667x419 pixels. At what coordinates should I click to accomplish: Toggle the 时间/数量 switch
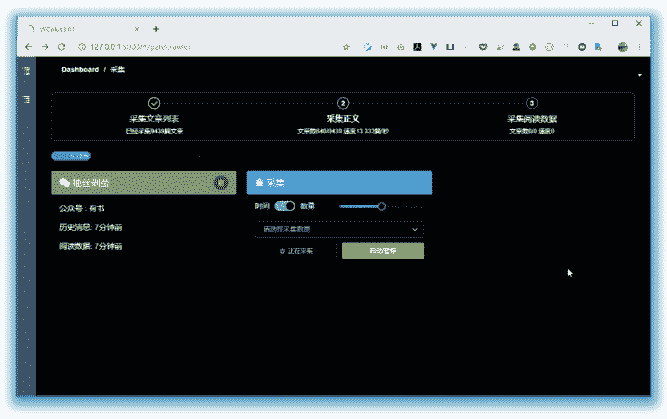click(x=285, y=205)
